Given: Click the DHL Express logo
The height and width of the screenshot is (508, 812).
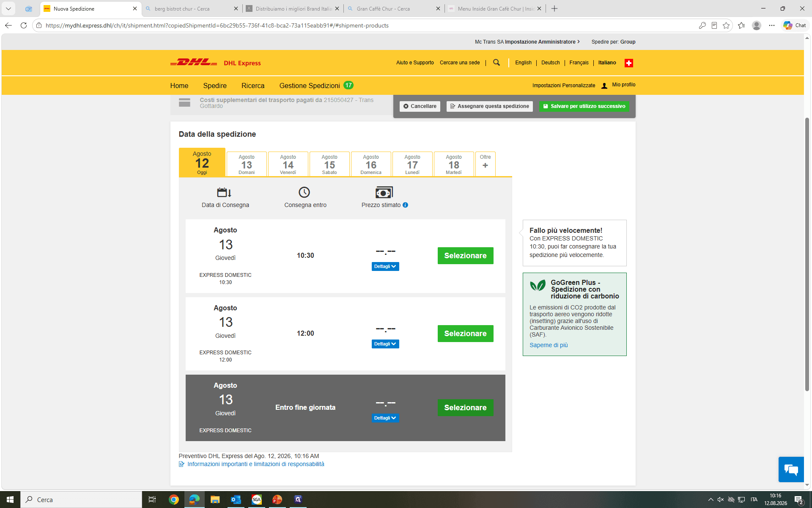Looking at the screenshot, I should (215, 63).
